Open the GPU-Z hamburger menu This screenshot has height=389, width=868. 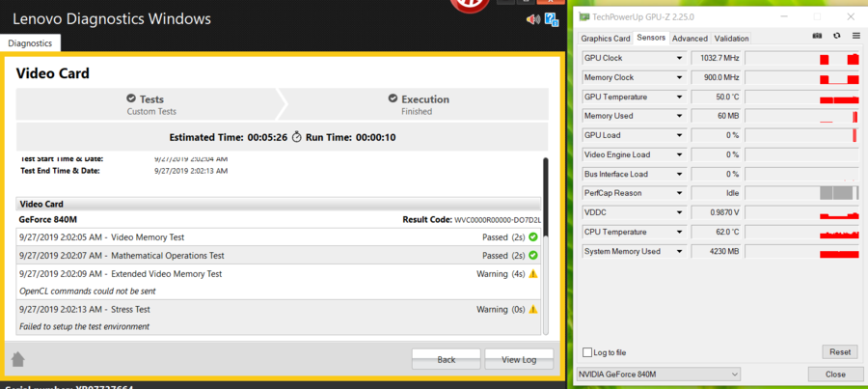(x=855, y=36)
